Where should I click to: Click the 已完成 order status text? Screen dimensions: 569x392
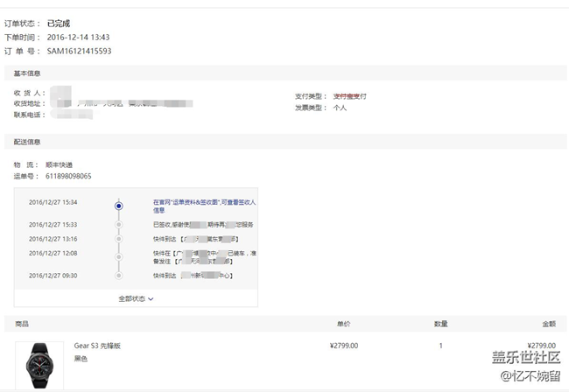(x=60, y=23)
